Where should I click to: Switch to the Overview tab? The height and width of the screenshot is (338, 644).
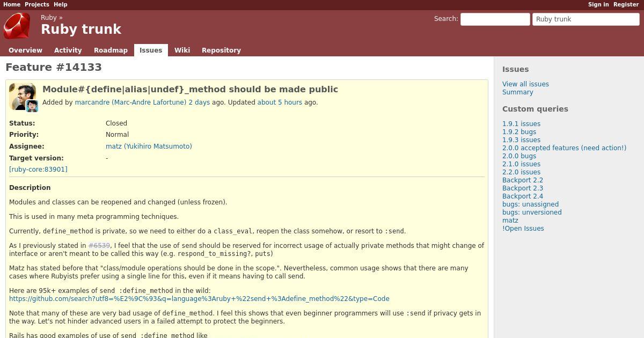point(25,50)
